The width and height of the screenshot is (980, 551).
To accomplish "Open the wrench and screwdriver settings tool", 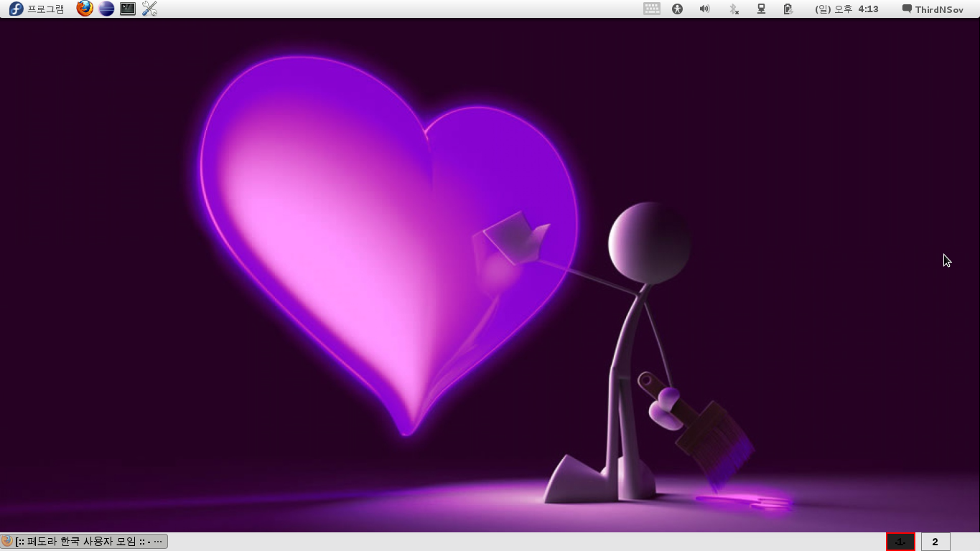I will click(149, 9).
